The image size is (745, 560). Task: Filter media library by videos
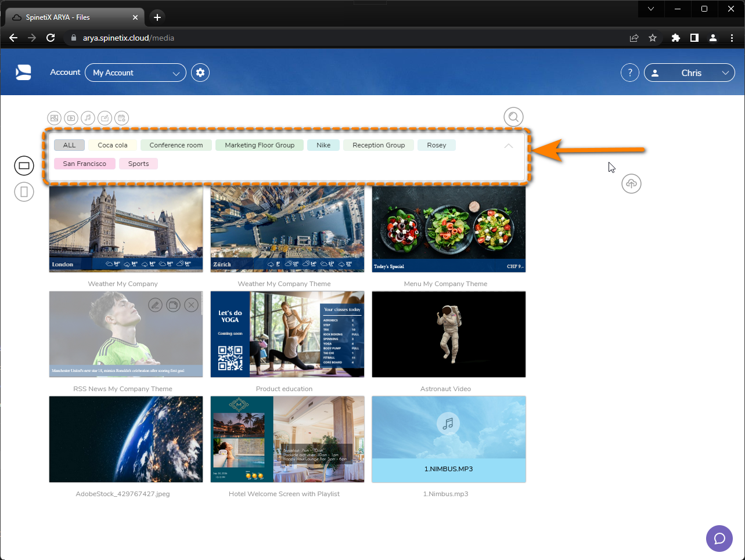coord(71,118)
